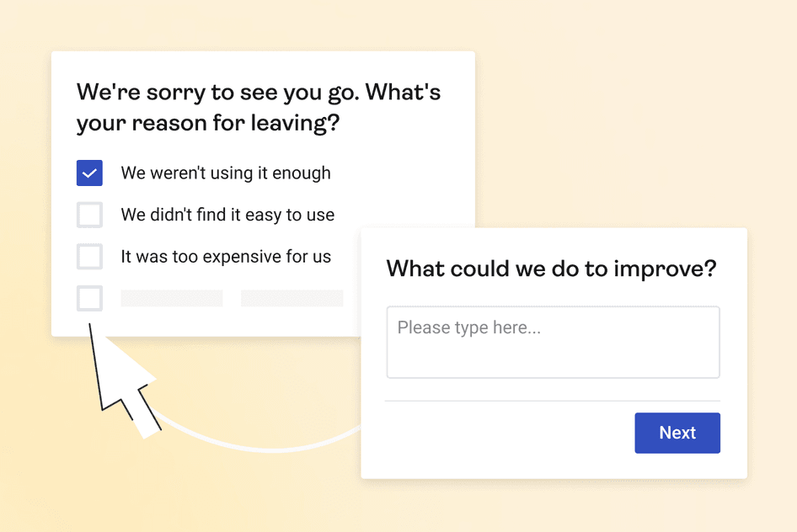Image resolution: width=797 pixels, height=532 pixels.
Task: Click the "We weren't using it enough" label text
Action: tap(226, 173)
